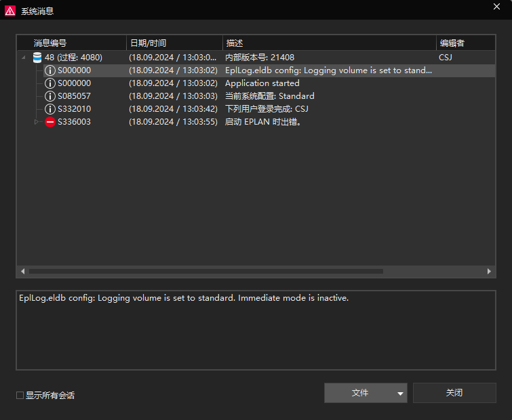Click info icon next to S332010
The height and width of the screenshot is (420, 512).
pyautogui.click(x=50, y=109)
